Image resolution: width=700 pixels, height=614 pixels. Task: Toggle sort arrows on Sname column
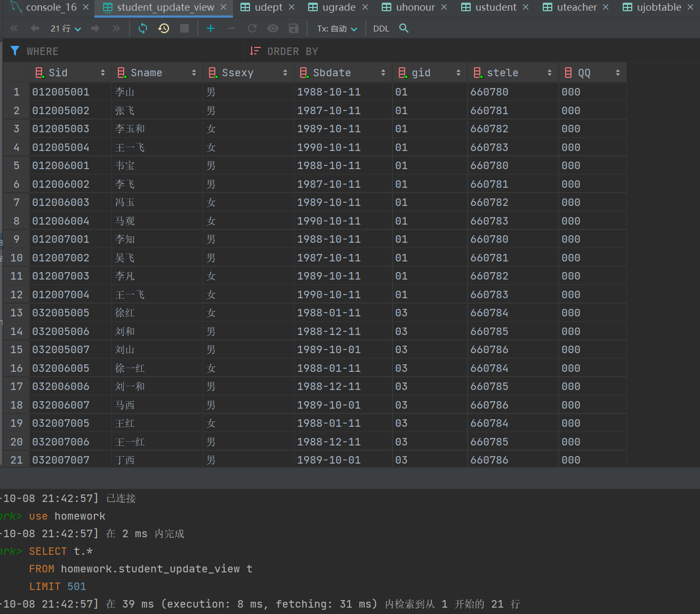click(x=194, y=73)
